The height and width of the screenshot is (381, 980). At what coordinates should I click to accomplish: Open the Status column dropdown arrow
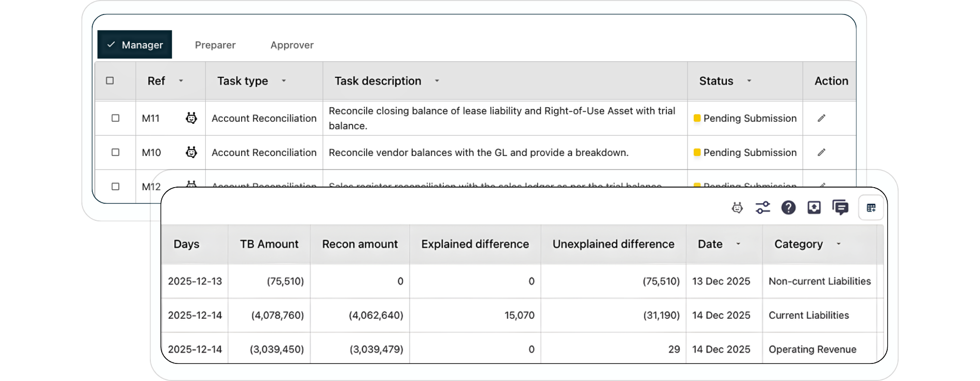pos(749,81)
